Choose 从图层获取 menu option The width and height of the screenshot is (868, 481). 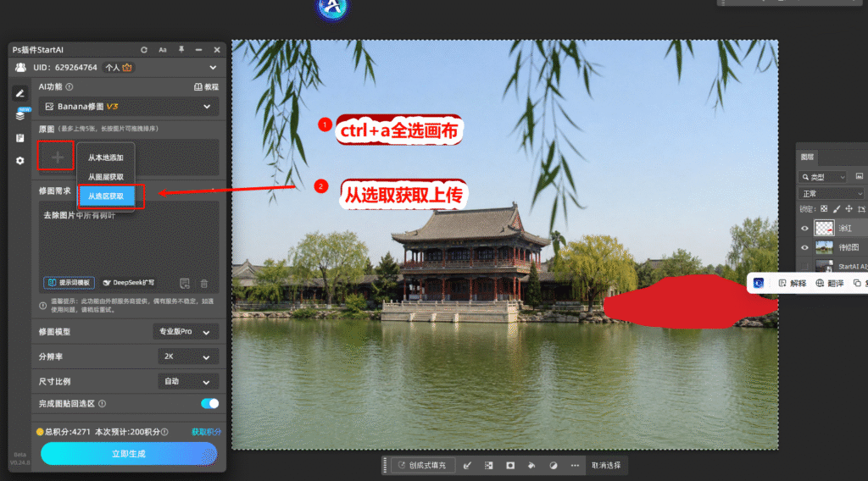[x=106, y=177]
